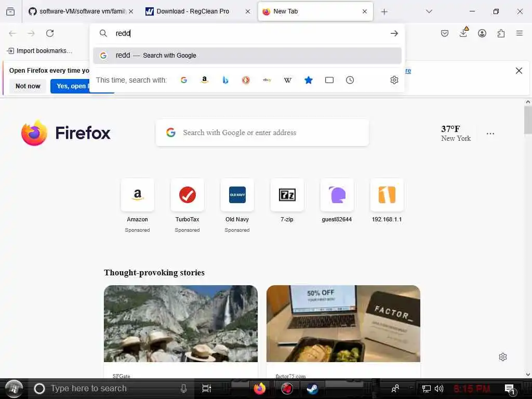Click Not now on default browser prompt

point(28,86)
